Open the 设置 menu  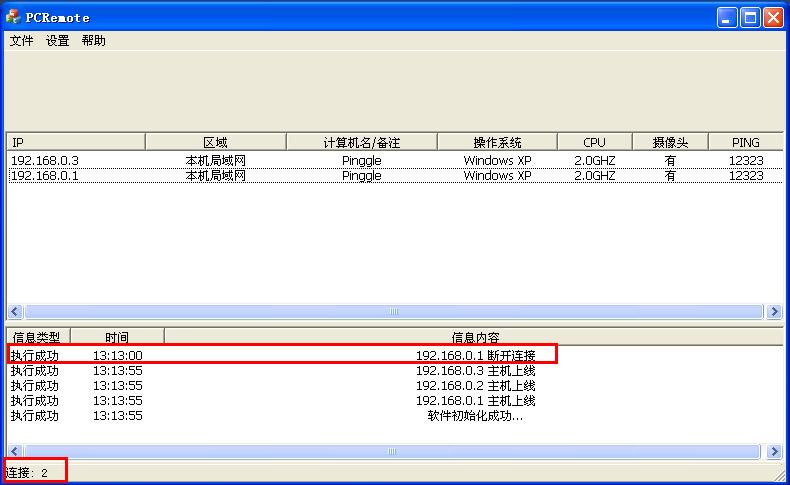(x=57, y=41)
